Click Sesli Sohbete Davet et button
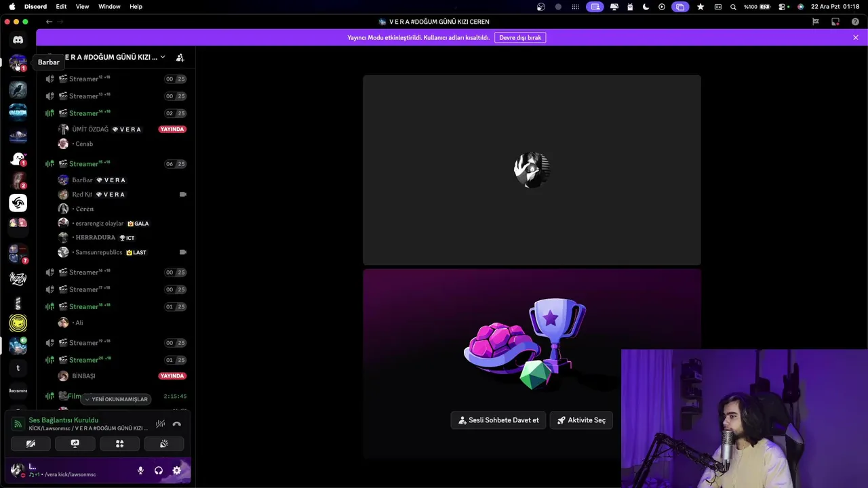 [498, 420]
